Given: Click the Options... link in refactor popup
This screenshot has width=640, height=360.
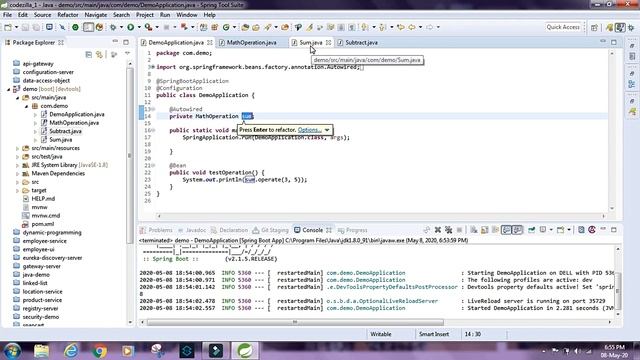Looking at the screenshot, I should click(x=309, y=130).
